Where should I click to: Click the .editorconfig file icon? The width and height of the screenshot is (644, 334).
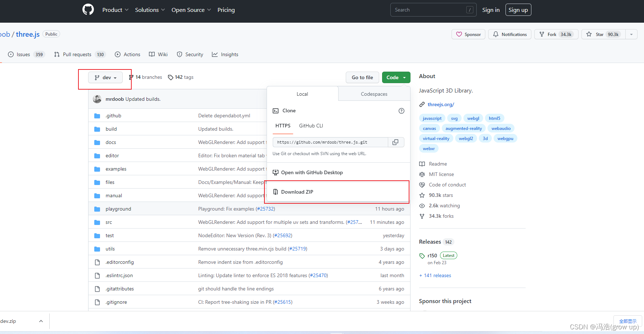coord(97,262)
